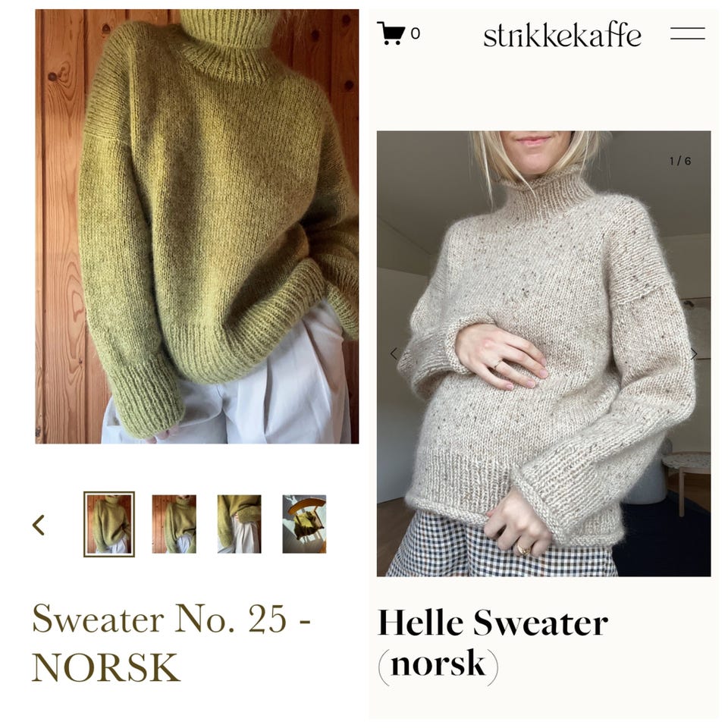Select the third thumbnail showing sleeve
The height and width of the screenshot is (728, 728).
[x=239, y=524]
